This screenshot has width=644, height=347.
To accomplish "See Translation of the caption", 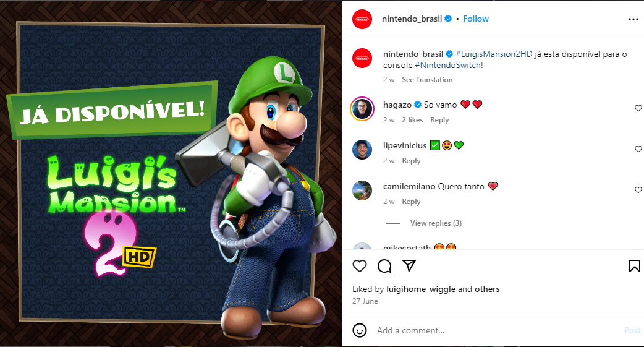I will click(x=427, y=80).
